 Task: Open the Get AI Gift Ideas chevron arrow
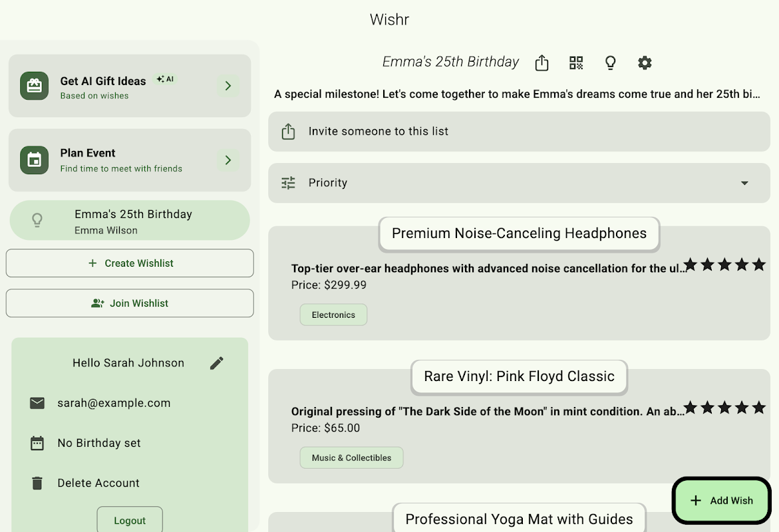pos(228,86)
